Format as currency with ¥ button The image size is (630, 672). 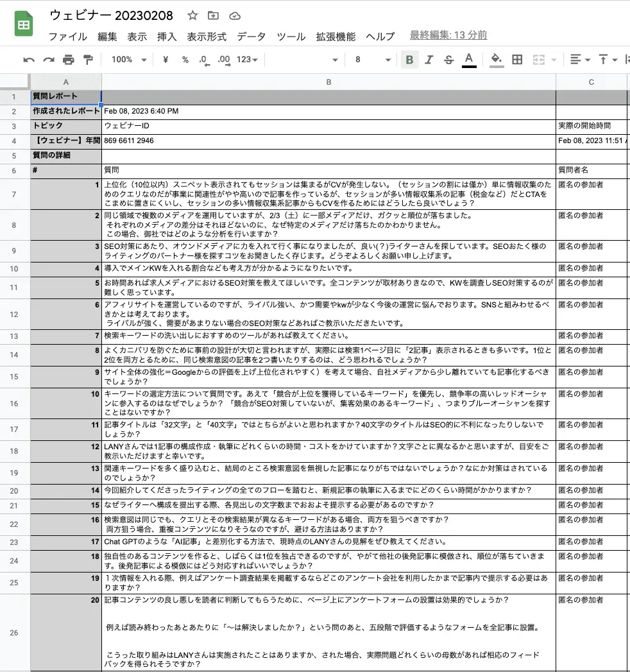coord(166,60)
